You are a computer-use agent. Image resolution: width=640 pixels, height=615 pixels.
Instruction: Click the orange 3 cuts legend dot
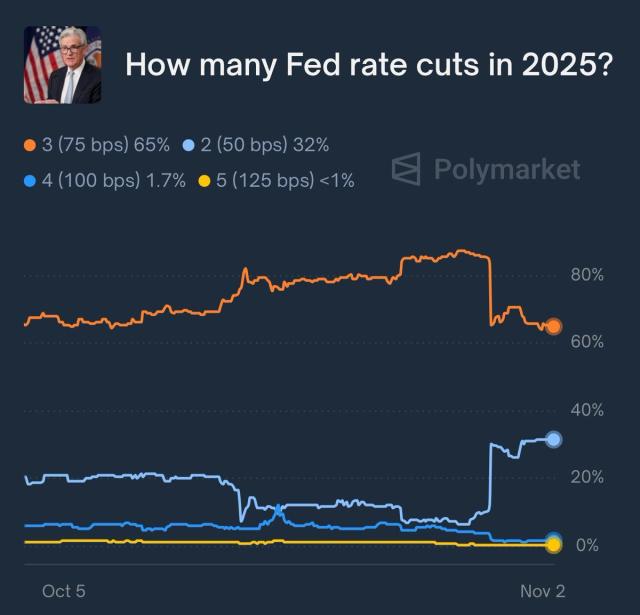coord(30,146)
